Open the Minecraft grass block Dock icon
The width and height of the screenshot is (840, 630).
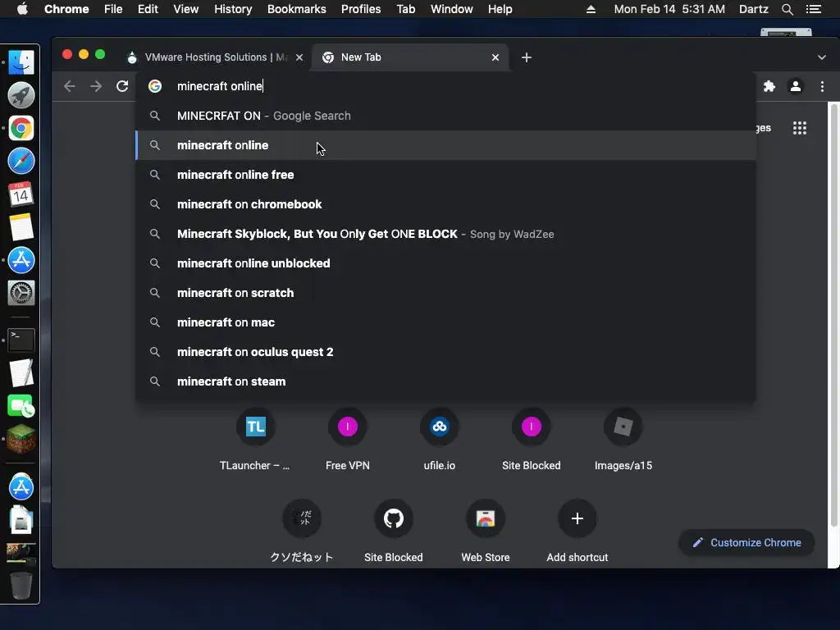tap(21, 439)
